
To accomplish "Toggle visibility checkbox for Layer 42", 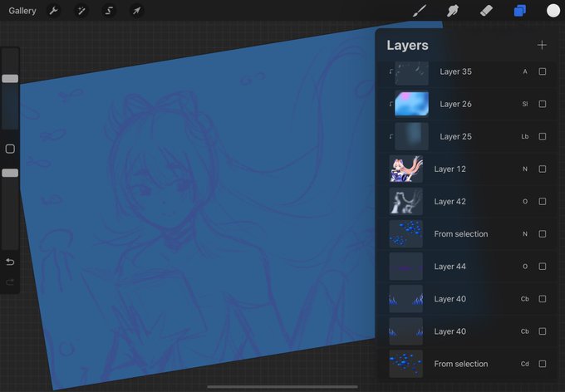I will point(543,202).
